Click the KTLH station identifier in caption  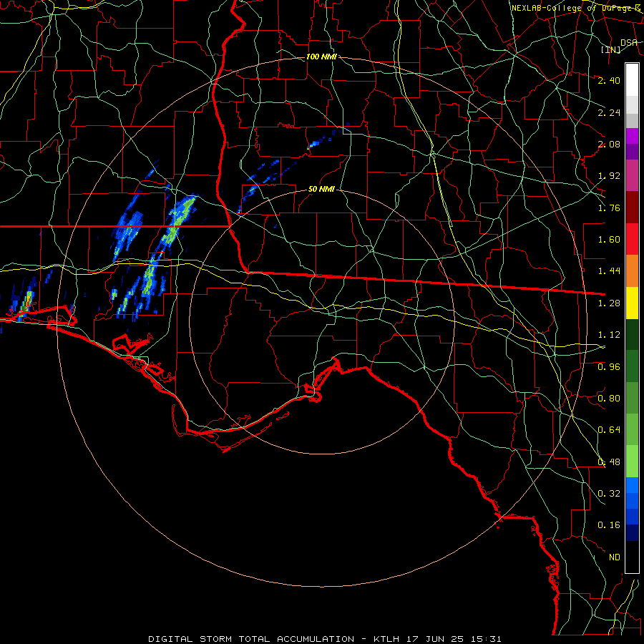coord(386,639)
